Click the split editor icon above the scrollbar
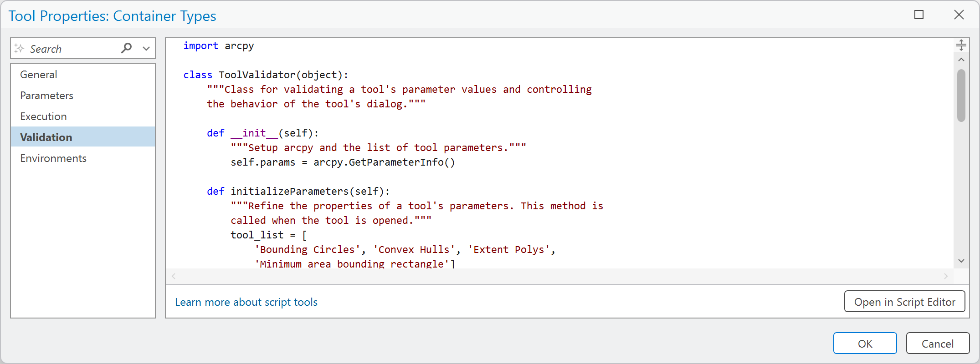The width and height of the screenshot is (980, 364). pyautogui.click(x=961, y=45)
